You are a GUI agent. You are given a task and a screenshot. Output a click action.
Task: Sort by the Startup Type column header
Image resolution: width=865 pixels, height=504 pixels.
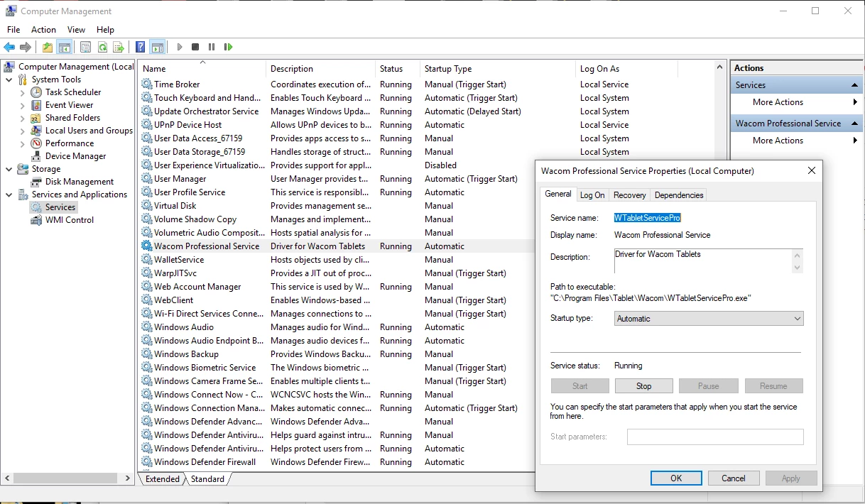coord(497,69)
